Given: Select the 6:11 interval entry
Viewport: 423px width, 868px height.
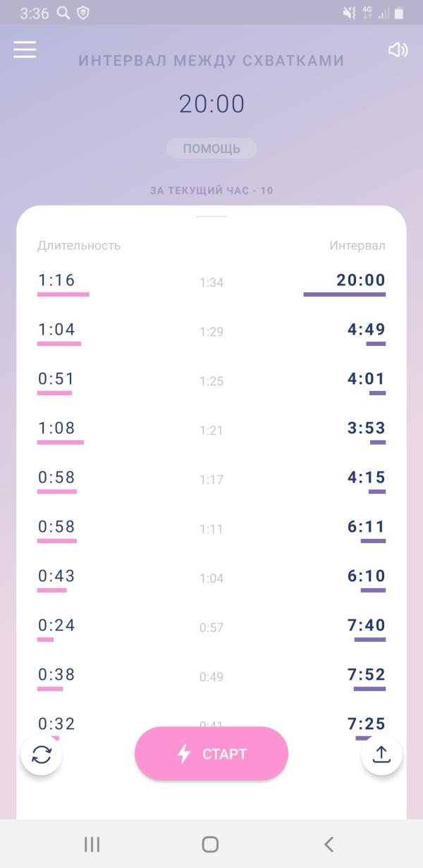Looking at the screenshot, I should click(367, 527).
